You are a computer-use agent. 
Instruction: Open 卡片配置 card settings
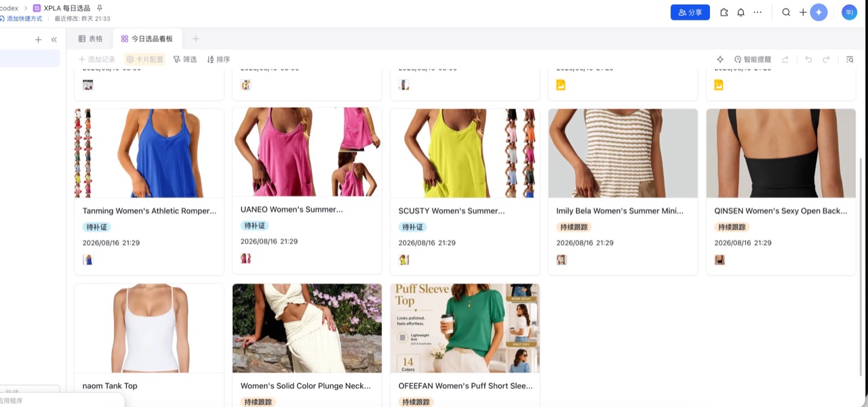[x=145, y=60]
